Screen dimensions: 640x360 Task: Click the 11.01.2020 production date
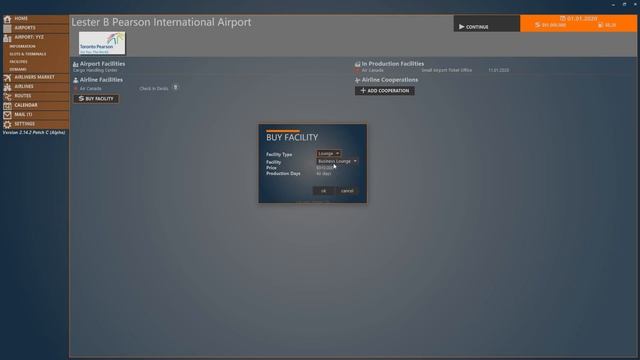coord(498,70)
